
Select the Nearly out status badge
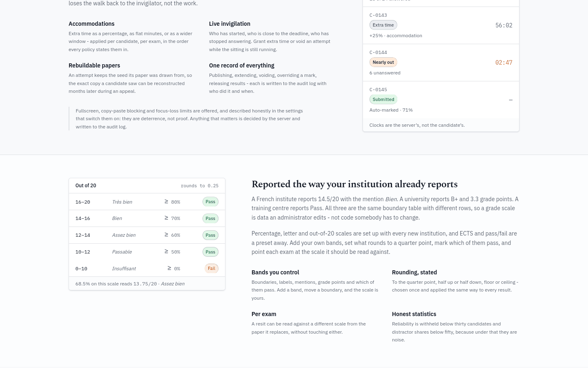[383, 62]
